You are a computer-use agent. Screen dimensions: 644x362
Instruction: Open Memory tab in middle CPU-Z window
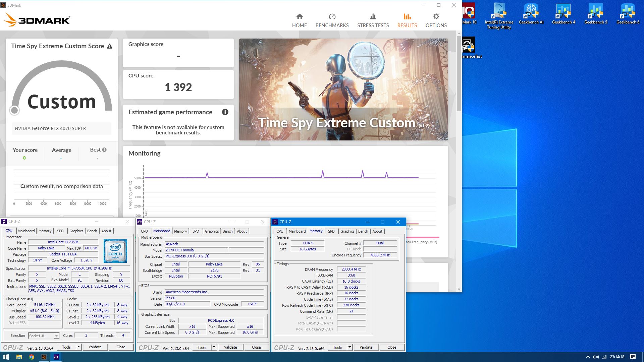coord(180,231)
